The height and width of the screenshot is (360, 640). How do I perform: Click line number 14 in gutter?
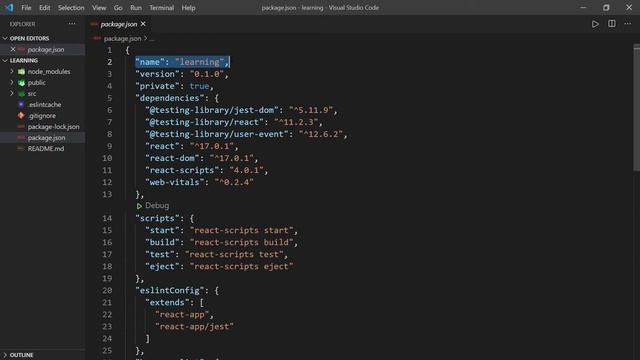[x=107, y=218]
